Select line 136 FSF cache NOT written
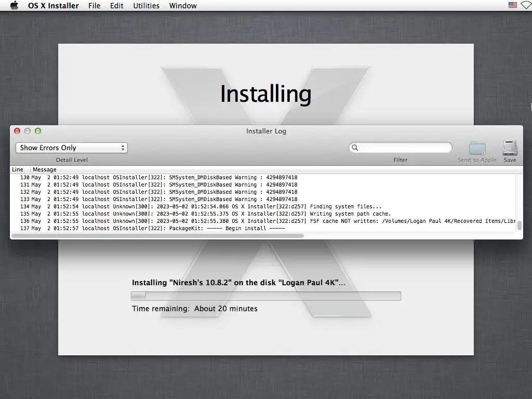This screenshot has width=532, height=399. 263,221
